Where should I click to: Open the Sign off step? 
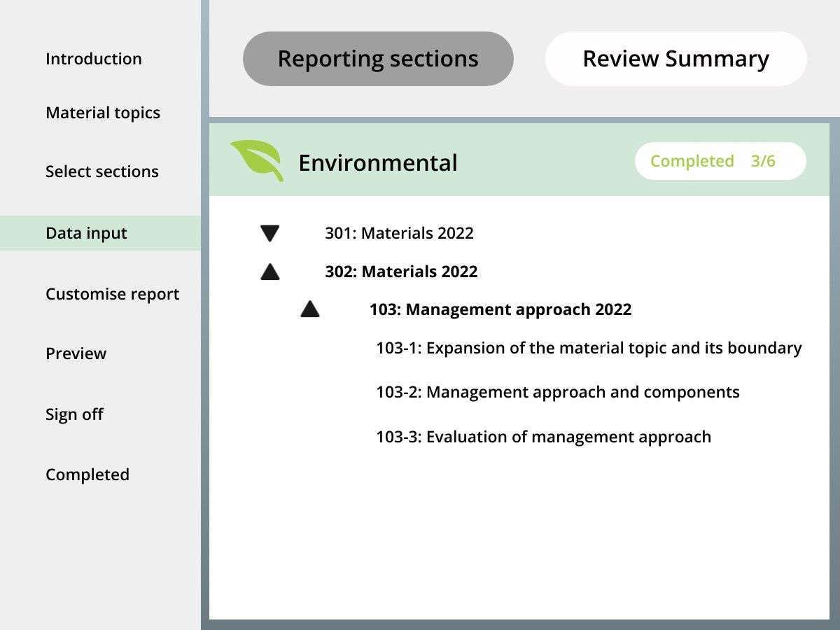pyautogui.click(x=74, y=414)
